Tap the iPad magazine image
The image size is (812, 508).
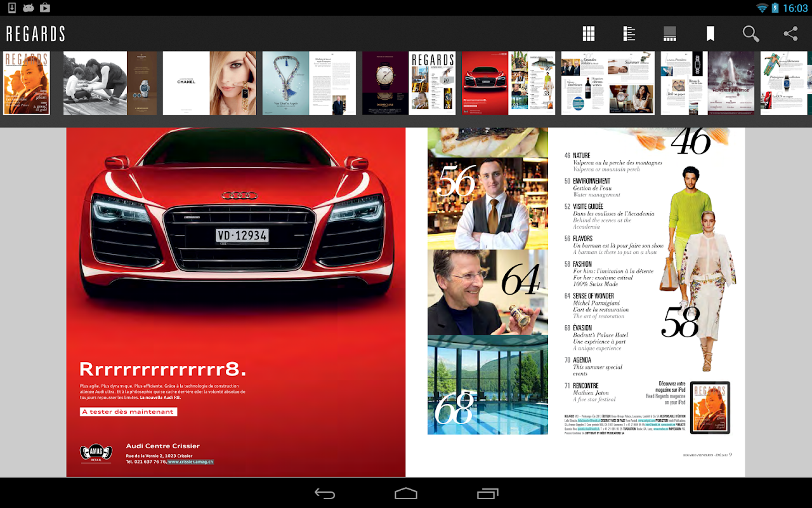[x=710, y=408]
